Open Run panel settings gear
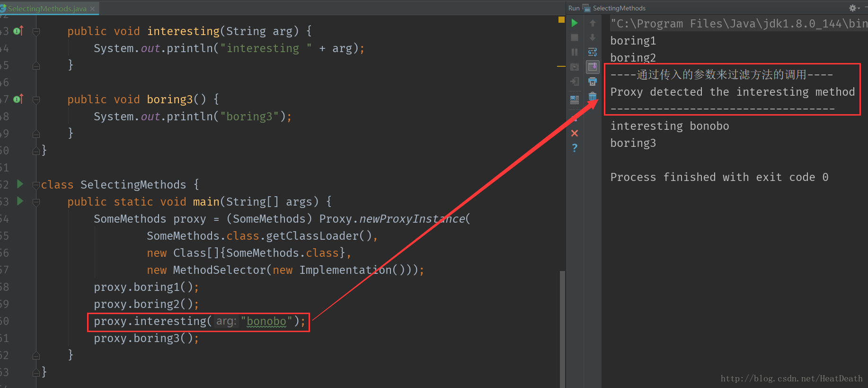 pyautogui.click(x=853, y=8)
